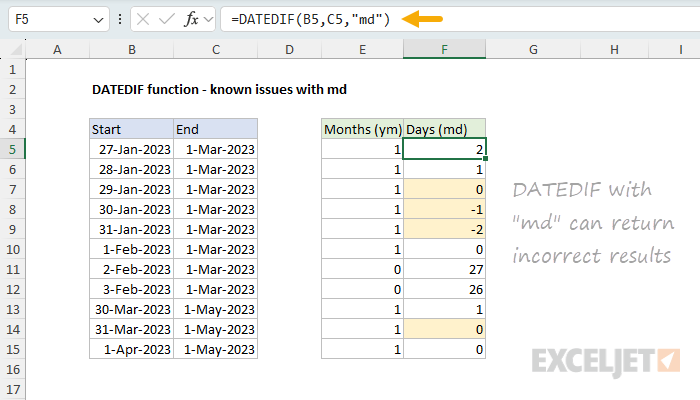Select End cell 1-Mar-2023 in row 5

pos(216,149)
